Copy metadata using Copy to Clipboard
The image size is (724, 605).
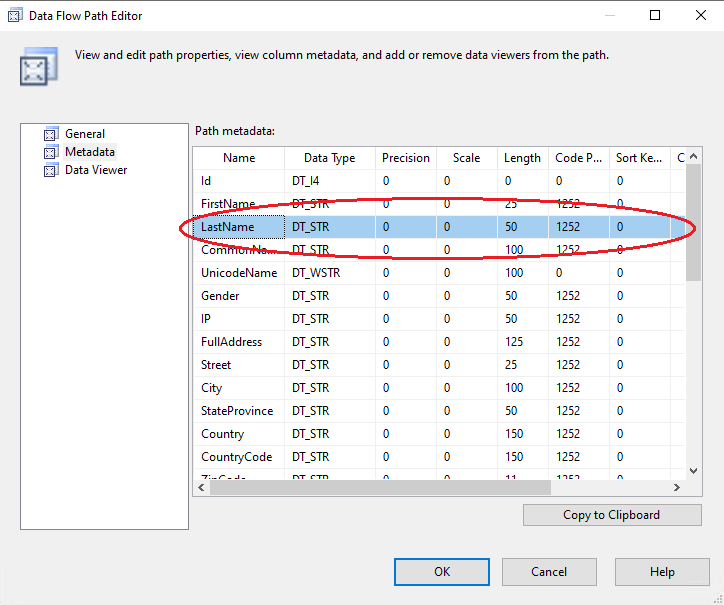(611, 515)
